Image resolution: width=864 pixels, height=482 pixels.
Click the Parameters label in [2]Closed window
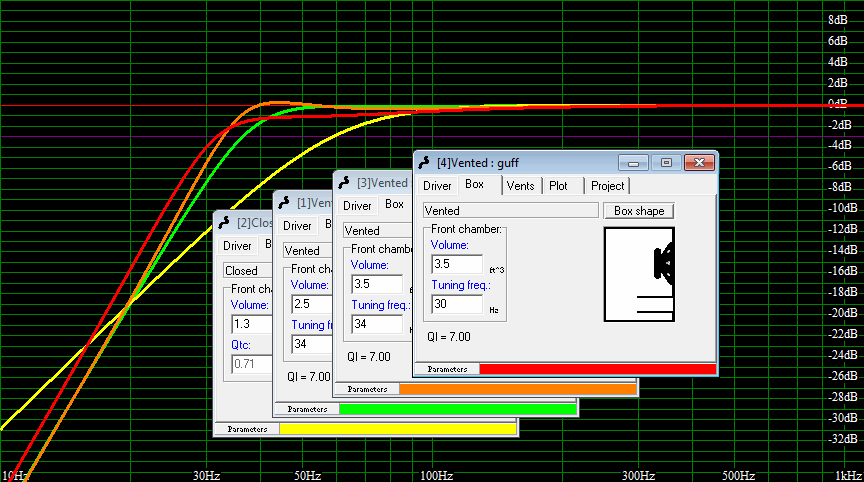(247, 429)
